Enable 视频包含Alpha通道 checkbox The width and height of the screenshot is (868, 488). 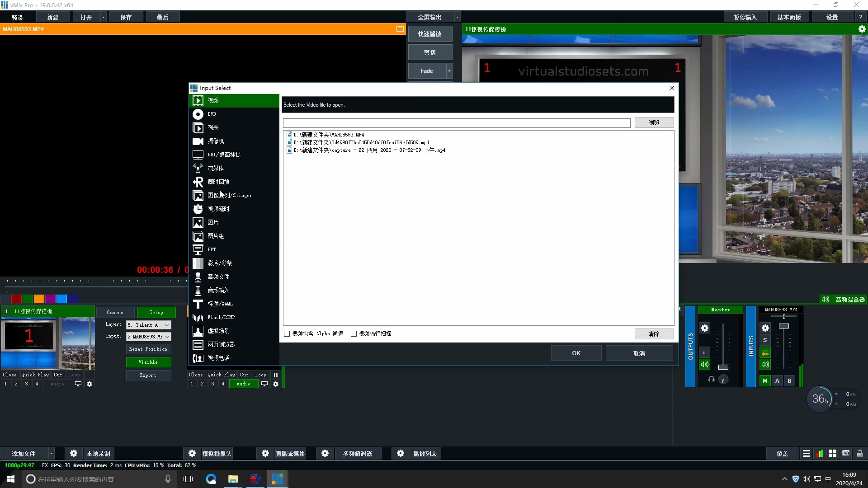coord(286,333)
